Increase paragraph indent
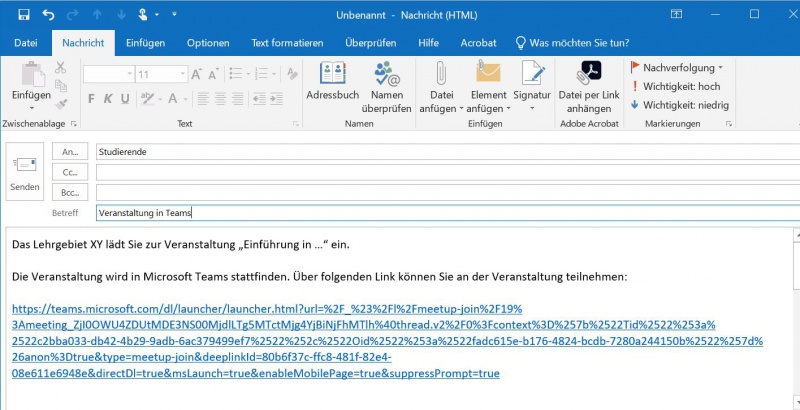This screenshot has width=800, height=410. pyautogui.click(x=276, y=98)
